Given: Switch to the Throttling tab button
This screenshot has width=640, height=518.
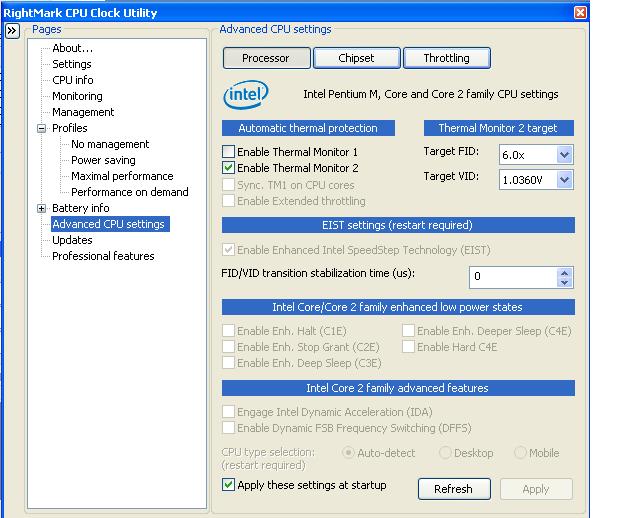Looking at the screenshot, I should click(x=447, y=58).
